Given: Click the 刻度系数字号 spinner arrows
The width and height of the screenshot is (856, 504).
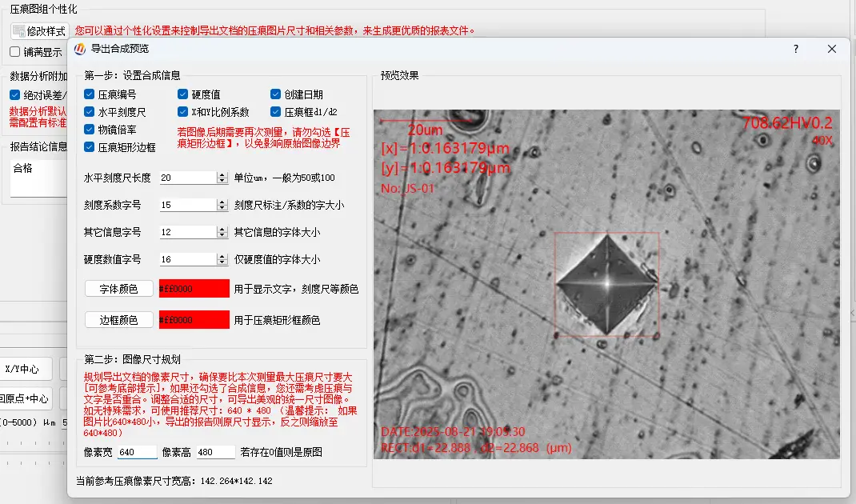Looking at the screenshot, I should pos(222,206).
